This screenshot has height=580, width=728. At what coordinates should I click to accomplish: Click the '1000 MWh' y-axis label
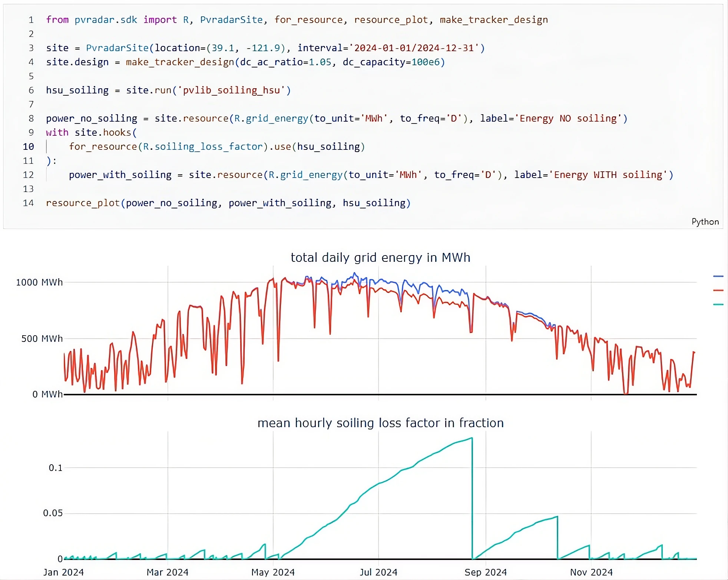39,282
